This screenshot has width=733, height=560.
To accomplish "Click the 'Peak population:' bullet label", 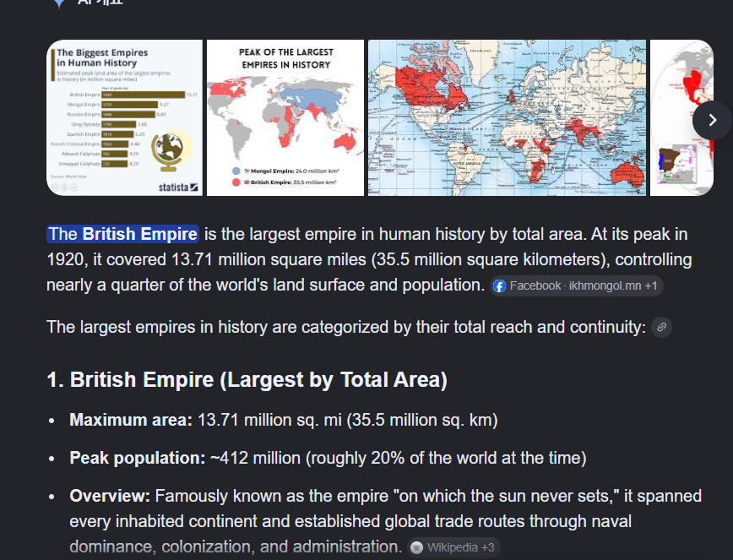I will point(138,458).
